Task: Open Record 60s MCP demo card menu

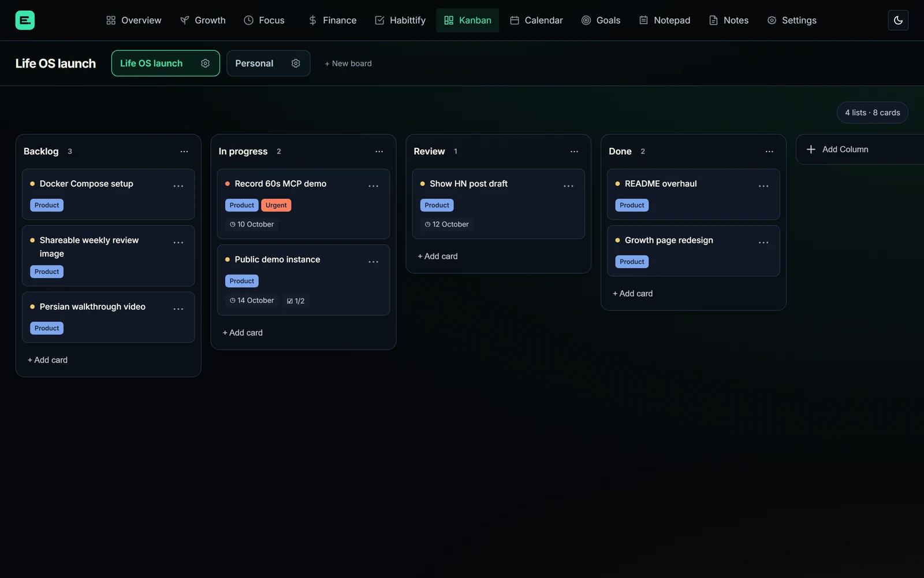Action: (x=374, y=186)
